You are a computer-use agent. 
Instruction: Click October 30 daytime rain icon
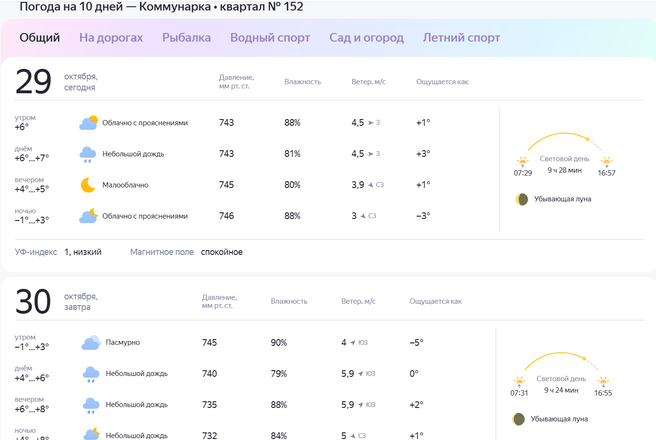coord(90,374)
